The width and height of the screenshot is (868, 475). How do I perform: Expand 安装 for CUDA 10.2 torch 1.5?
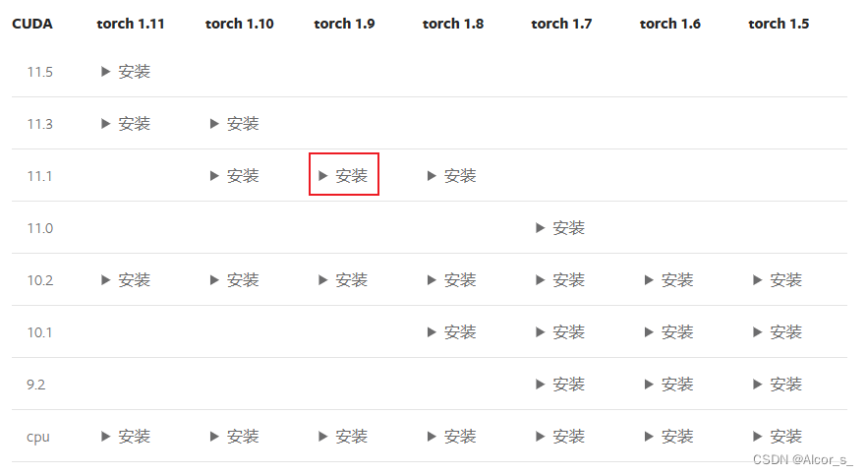pyautogui.click(x=778, y=280)
